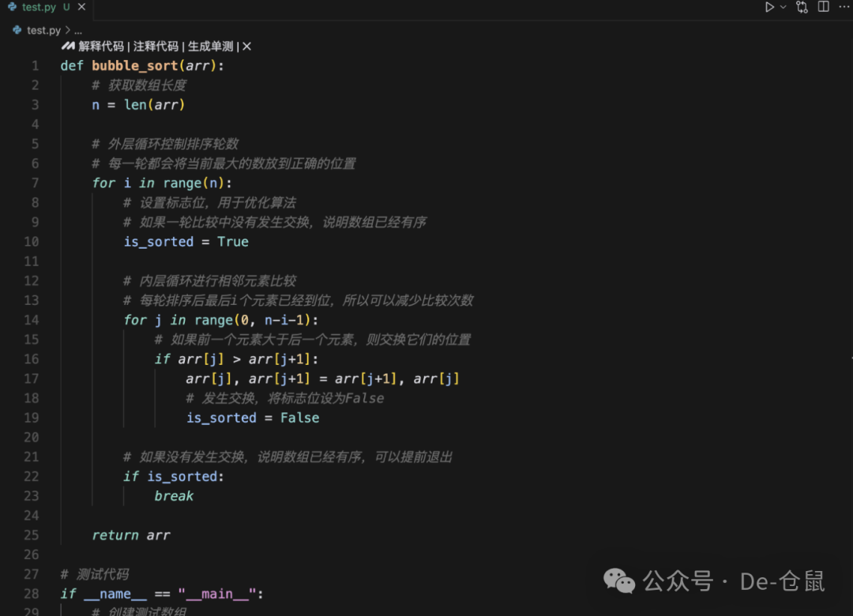The width and height of the screenshot is (853, 616).
Task: Click 'is_sorted = False' statement
Action: (253, 418)
